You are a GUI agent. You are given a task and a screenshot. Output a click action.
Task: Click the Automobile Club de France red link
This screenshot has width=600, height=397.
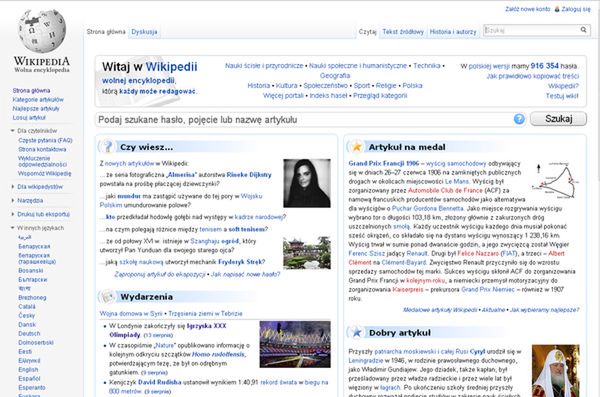(445, 190)
